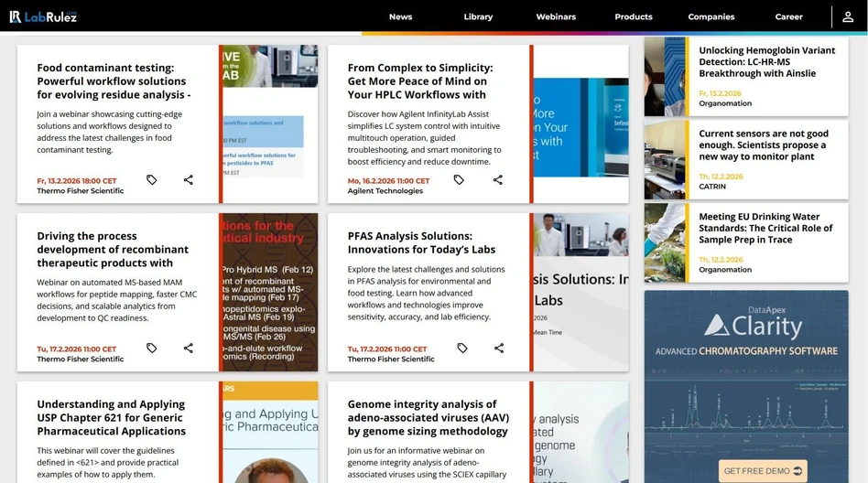This screenshot has width=868, height=483.
Task: Open the News menu item
Action: point(400,16)
